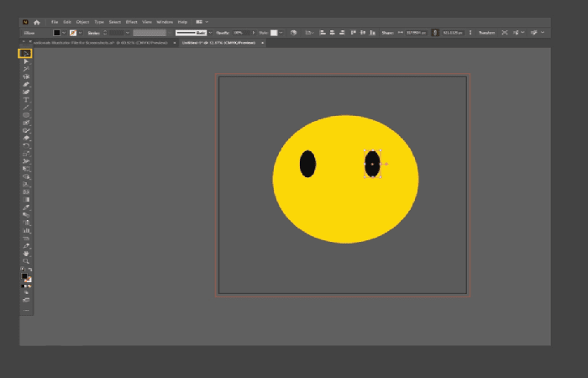
Task: Open the Stroke color dropdown arrow
Action: click(80, 33)
